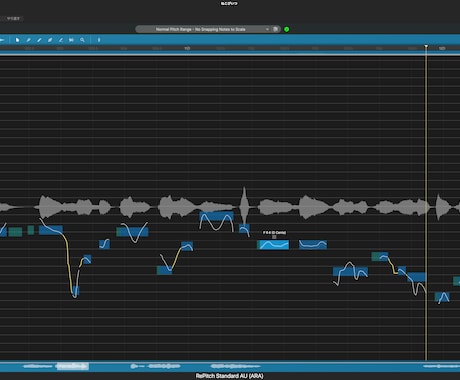Select the split notes tool
This screenshot has height=380, width=460.
71,40
